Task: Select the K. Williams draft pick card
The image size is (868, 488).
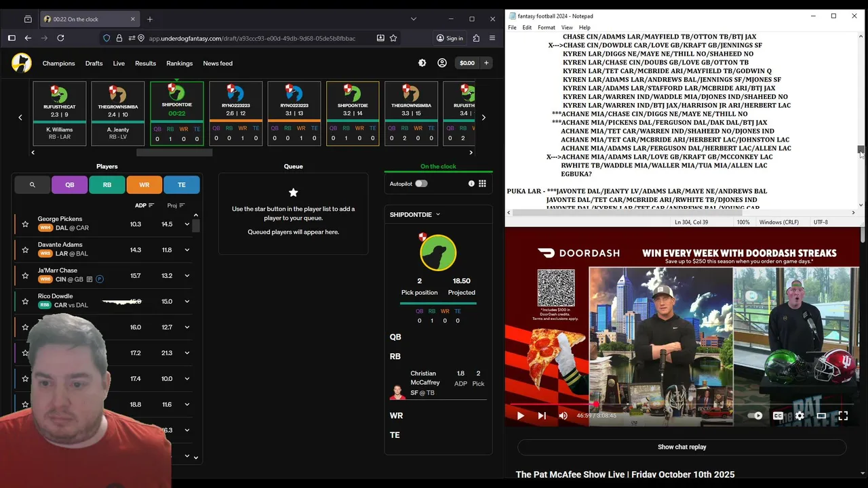Action: (60, 113)
